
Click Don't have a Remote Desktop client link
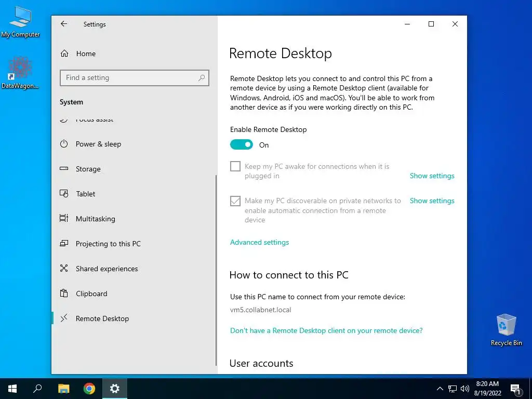click(326, 330)
